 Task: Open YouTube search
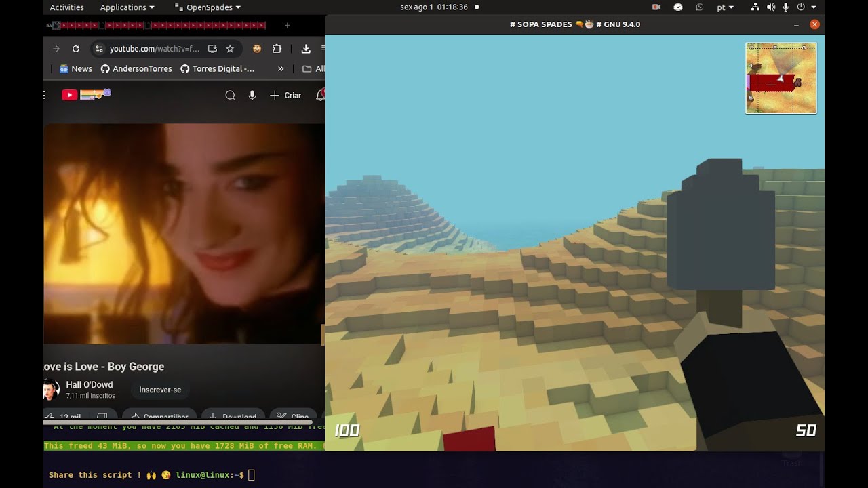point(231,96)
